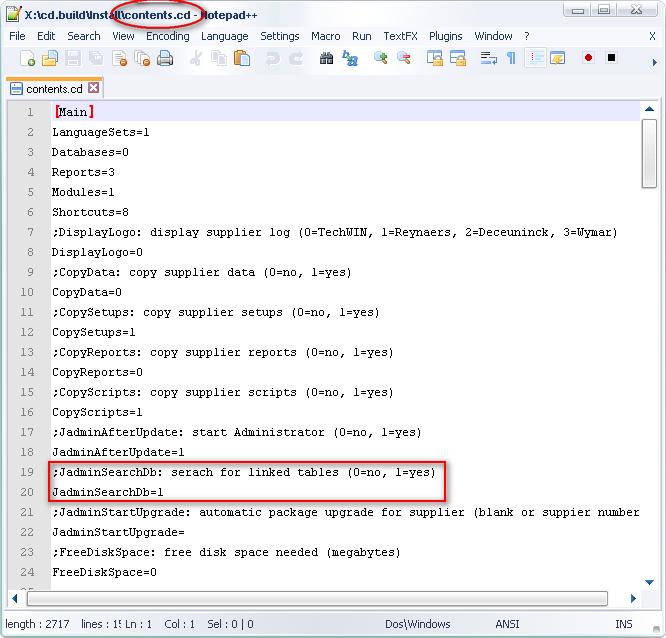Screen dimensions: 666x638
Task: Select the contents.cd document tab
Action: [54, 89]
